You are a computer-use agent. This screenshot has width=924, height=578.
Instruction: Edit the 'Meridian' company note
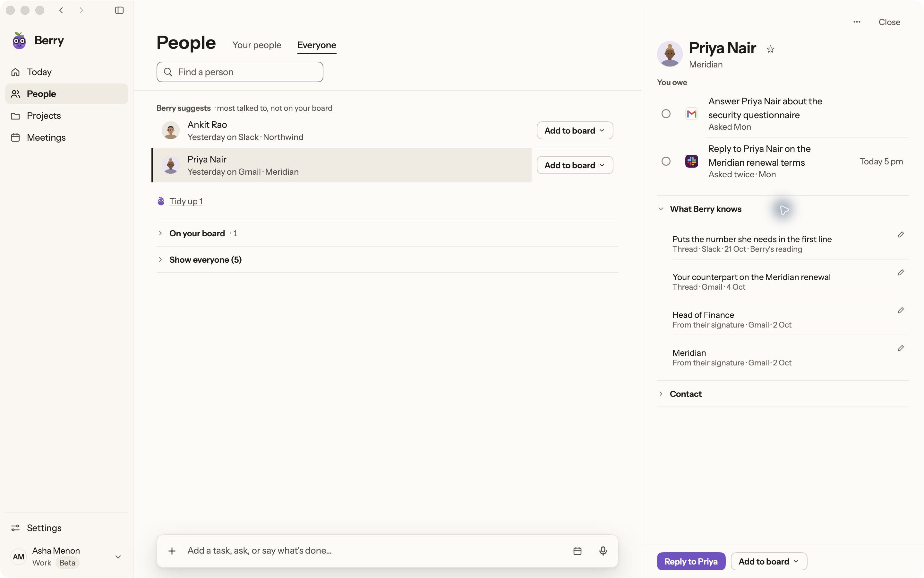[x=901, y=348]
